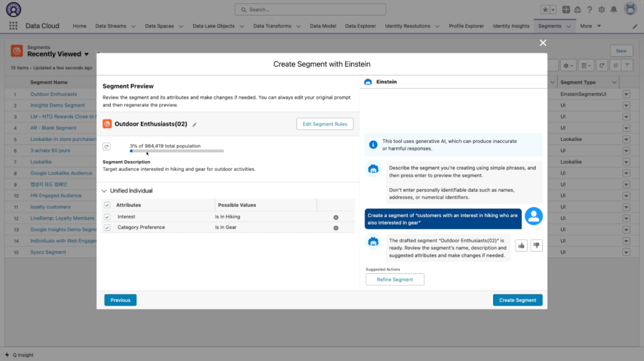Open the Recently Viewed list view dropdown
The height and width of the screenshot is (361, 644).
pos(87,55)
